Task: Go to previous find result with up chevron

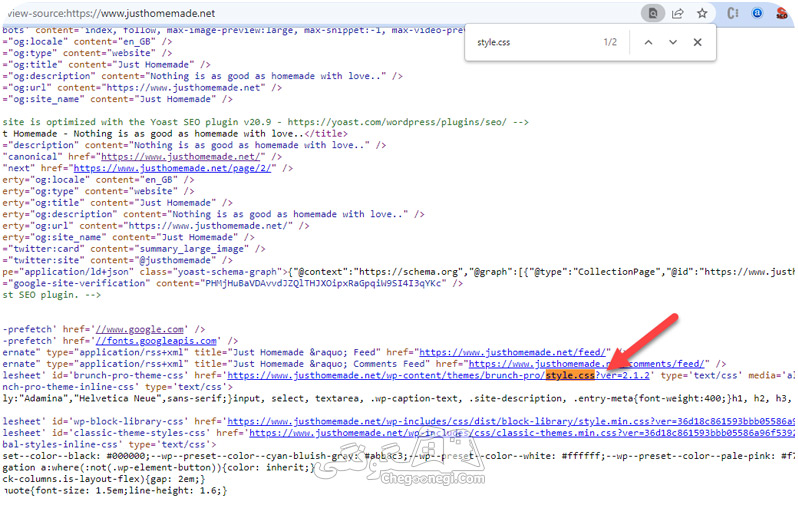Action: 648,42
